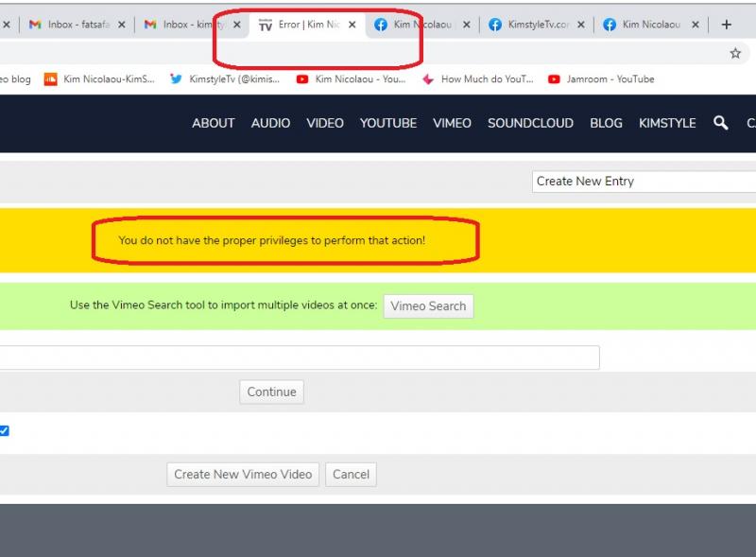Go to the ABOUT page
The height and width of the screenshot is (557, 756).
[x=213, y=123]
